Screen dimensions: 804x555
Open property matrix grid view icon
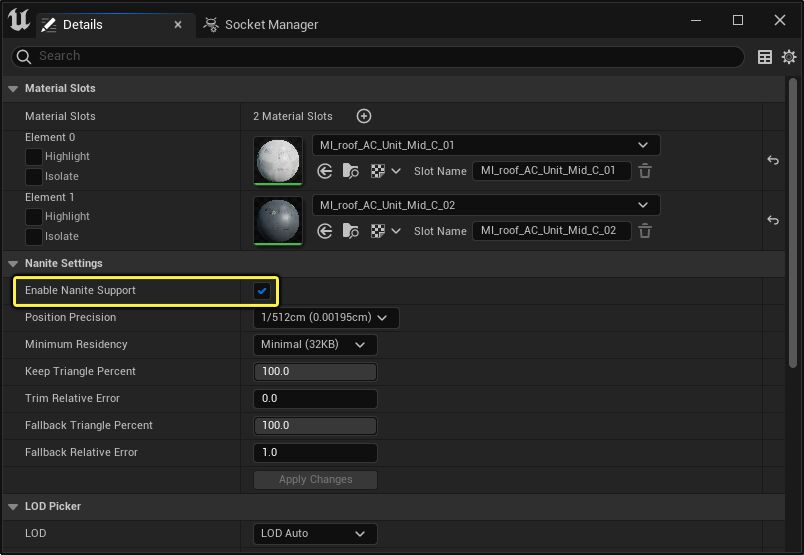pos(765,57)
